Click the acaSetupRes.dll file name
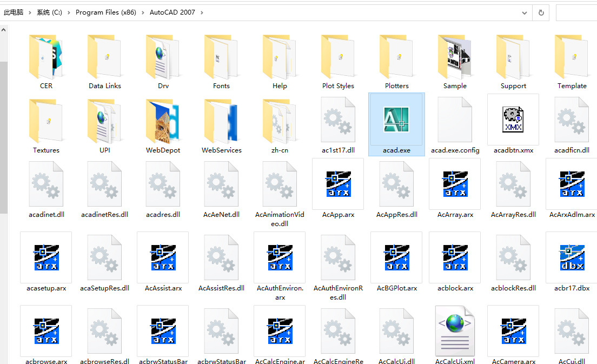Viewport: 597px width, 364px height. coord(105,288)
